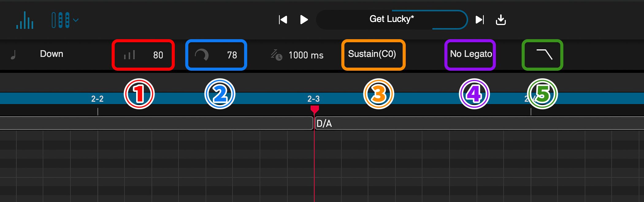The width and height of the screenshot is (644, 202).
Task: Skip to the previous preset
Action: tap(283, 20)
